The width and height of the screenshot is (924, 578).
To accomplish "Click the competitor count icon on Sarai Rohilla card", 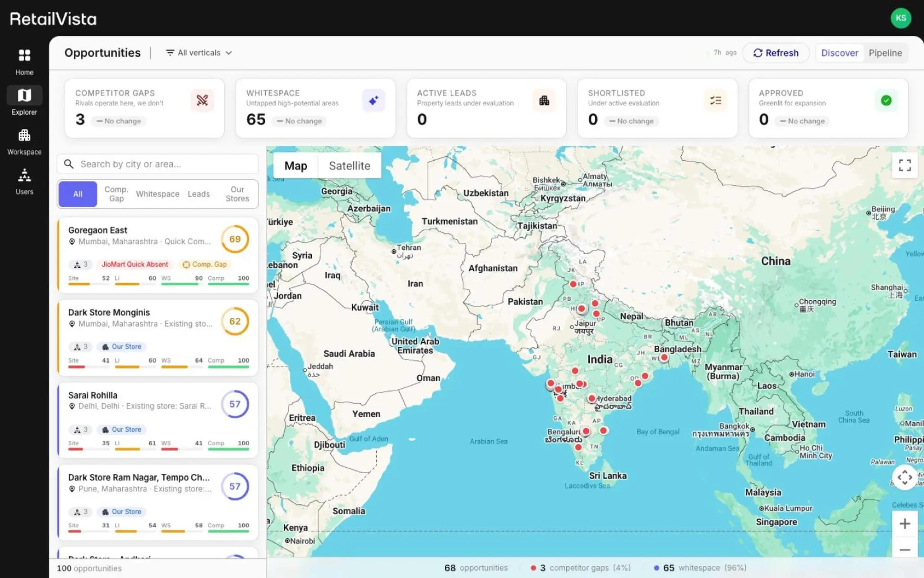I will tap(77, 429).
